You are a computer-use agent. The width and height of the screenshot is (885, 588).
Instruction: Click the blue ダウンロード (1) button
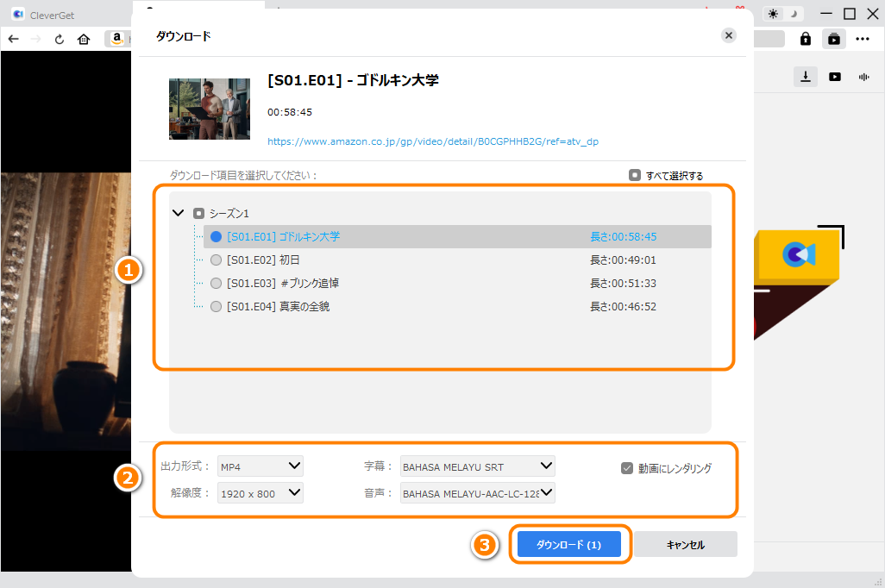[568, 545]
